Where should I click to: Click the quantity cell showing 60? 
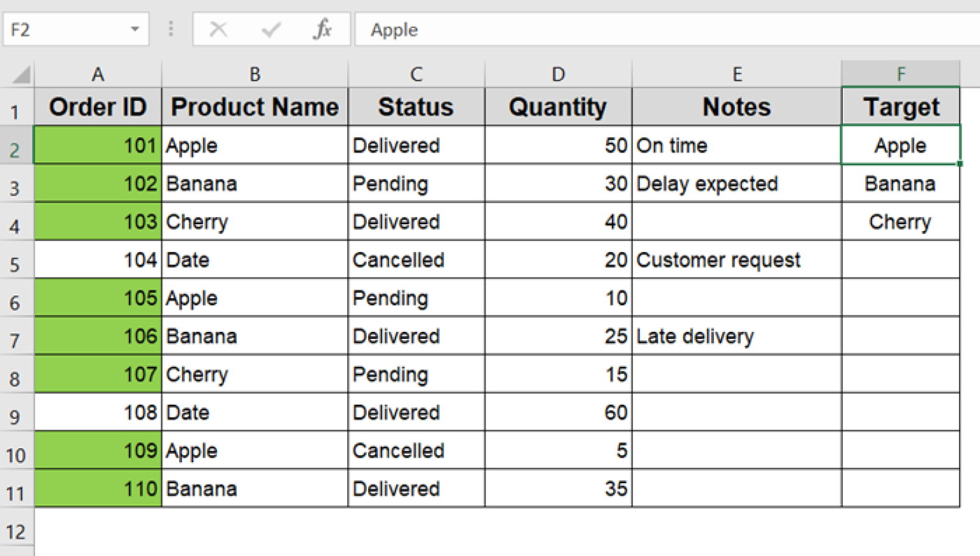[558, 412]
